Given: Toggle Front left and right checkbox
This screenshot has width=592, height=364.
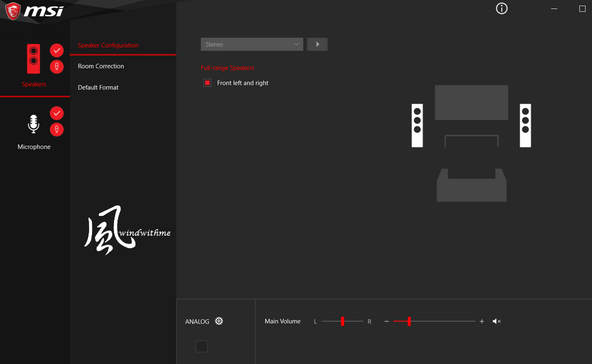Looking at the screenshot, I should click(207, 83).
